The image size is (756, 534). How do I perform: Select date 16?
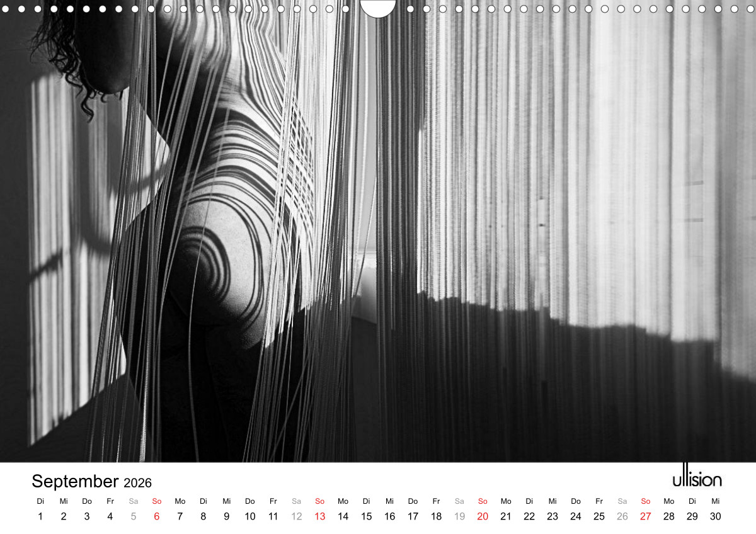pos(390,516)
